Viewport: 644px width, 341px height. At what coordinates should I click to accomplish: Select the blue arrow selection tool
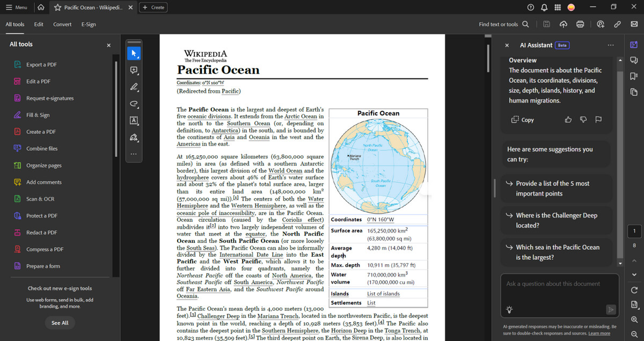pos(134,53)
